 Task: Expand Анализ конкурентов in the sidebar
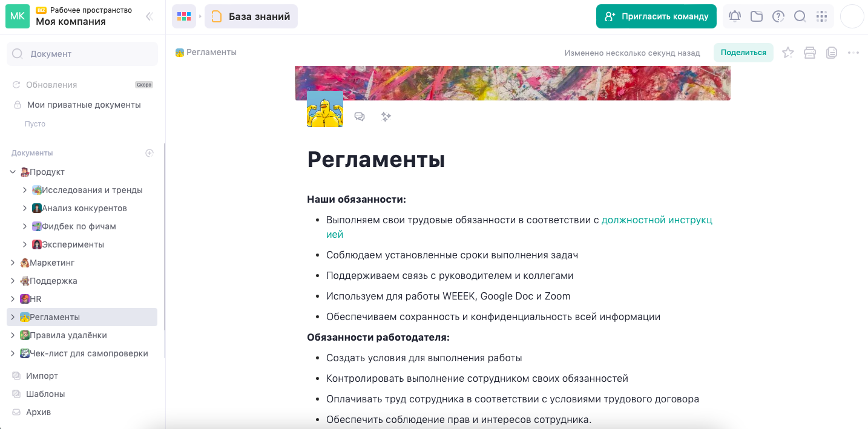pos(25,208)
